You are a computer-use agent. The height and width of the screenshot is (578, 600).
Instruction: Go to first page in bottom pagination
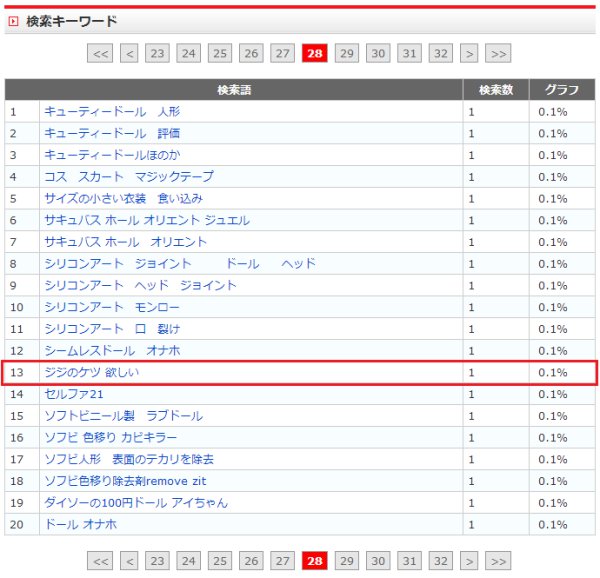pyautogui.click(x=100, y=561)
